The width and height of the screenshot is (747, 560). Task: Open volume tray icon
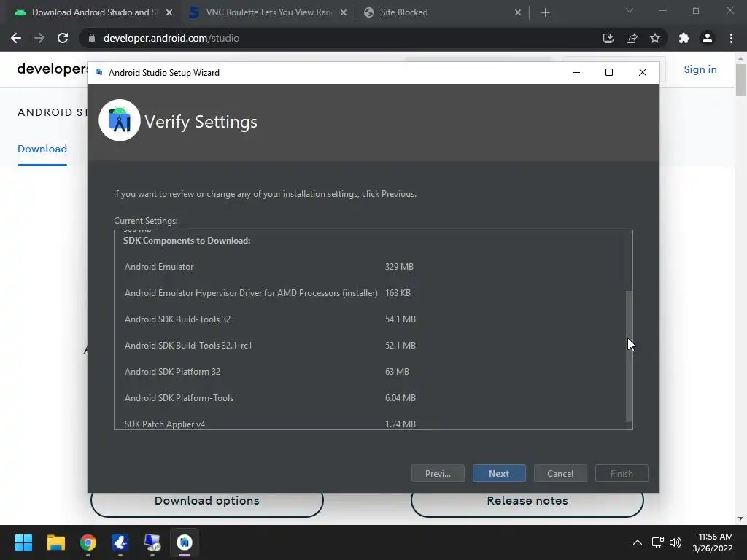click(675, 542)
